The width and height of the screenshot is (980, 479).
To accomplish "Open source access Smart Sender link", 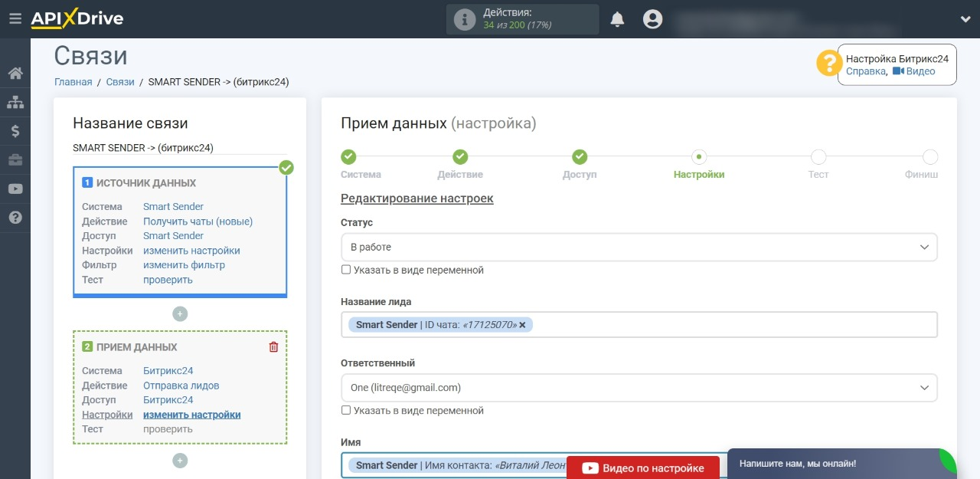I will coord(173,236).
